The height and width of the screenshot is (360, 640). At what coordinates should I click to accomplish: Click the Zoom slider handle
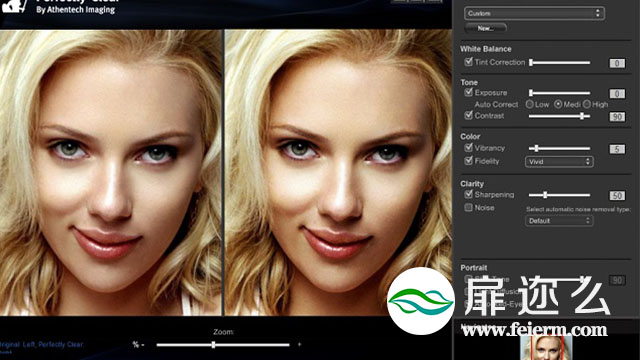coord(213,345)
